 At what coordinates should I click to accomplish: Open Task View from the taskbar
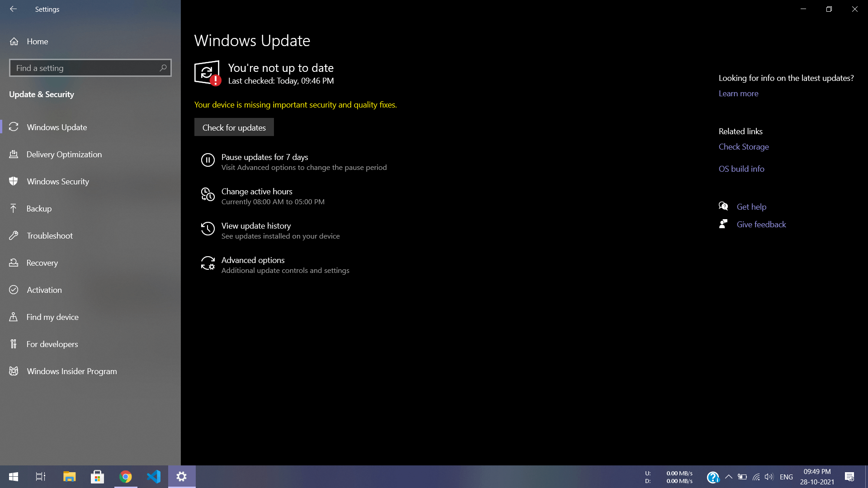(x=41, y=477)
